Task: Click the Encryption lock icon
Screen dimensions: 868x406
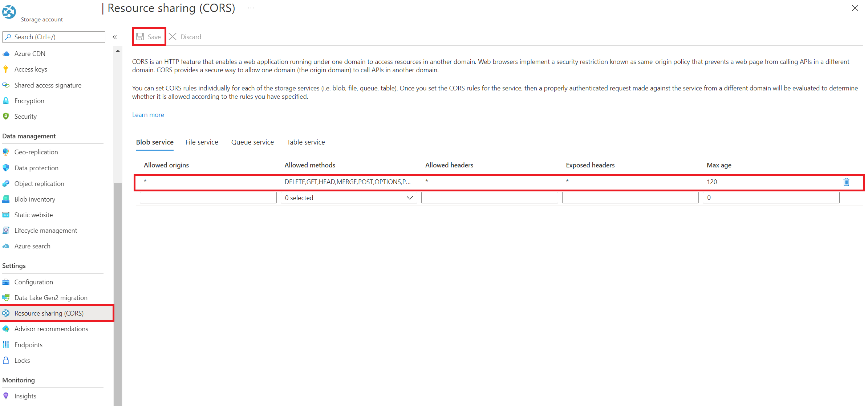Action: (x=6, y=101)
